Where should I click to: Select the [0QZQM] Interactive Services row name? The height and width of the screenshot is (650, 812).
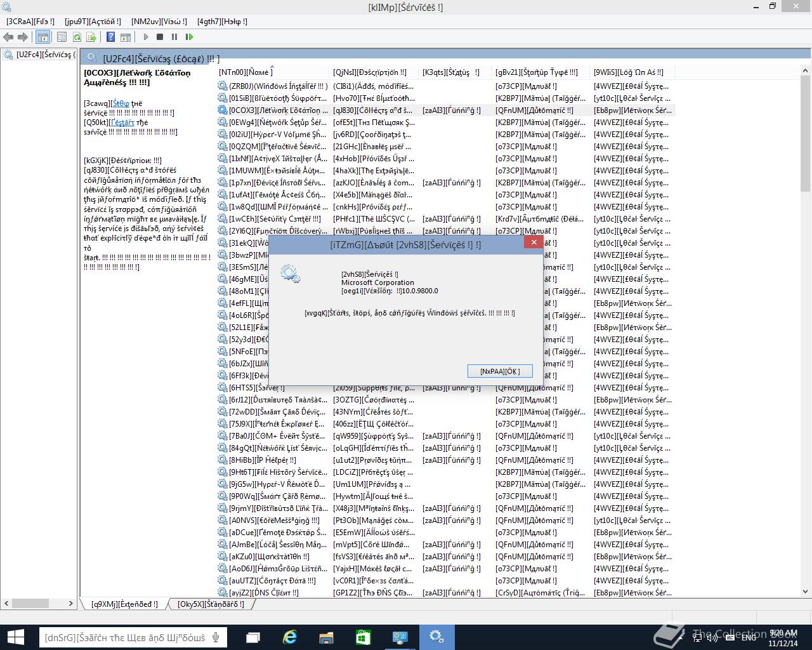point(278,146)
